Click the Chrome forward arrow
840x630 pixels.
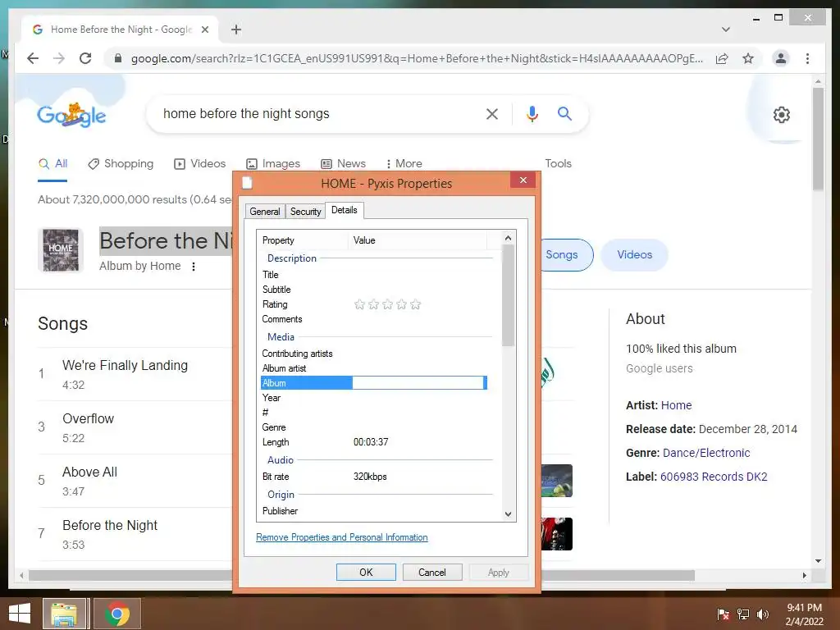[59, 58]
